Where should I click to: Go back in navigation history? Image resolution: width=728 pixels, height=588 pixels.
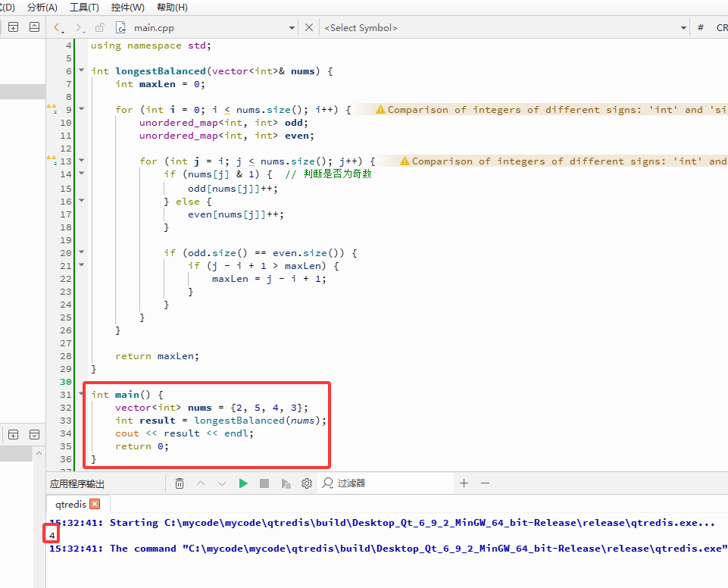tap(58, 28)
